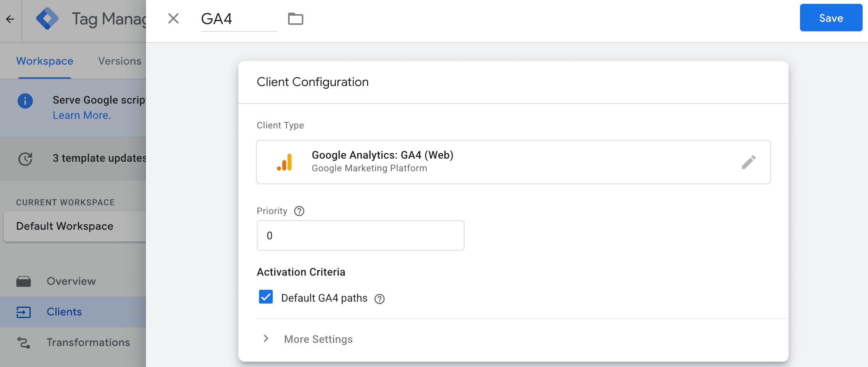The height and width of the screenshot is (367, 868).
Task: Follow the Learn More link
Action: click(x=81, y=115)
